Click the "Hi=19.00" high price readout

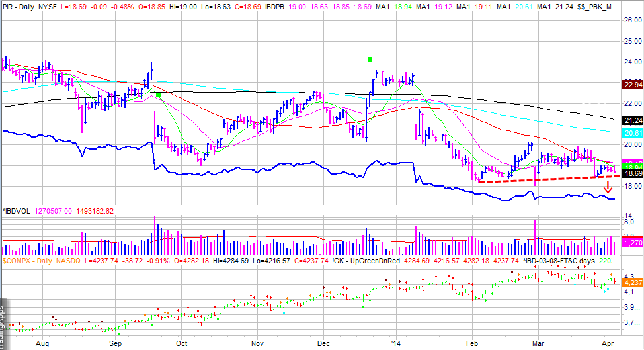183,7
